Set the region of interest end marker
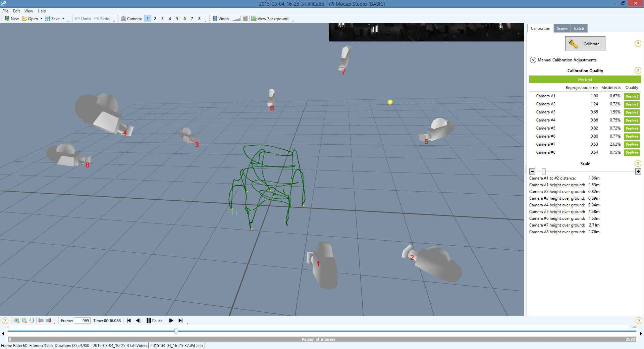The height and width of the screenshot is (349, 644). [x=48, y=320]
